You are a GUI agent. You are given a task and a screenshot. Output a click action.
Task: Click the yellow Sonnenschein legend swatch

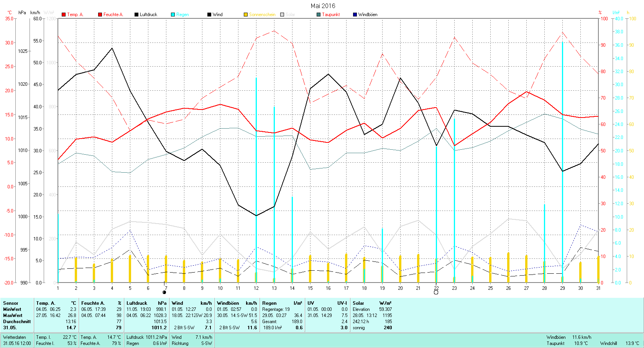pos(246,15)
